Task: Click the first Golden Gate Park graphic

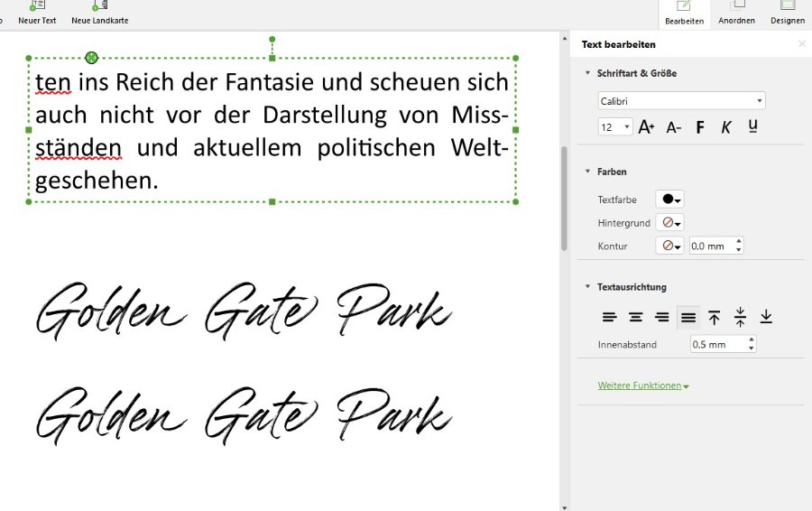Action: click(x=244, y=311)
